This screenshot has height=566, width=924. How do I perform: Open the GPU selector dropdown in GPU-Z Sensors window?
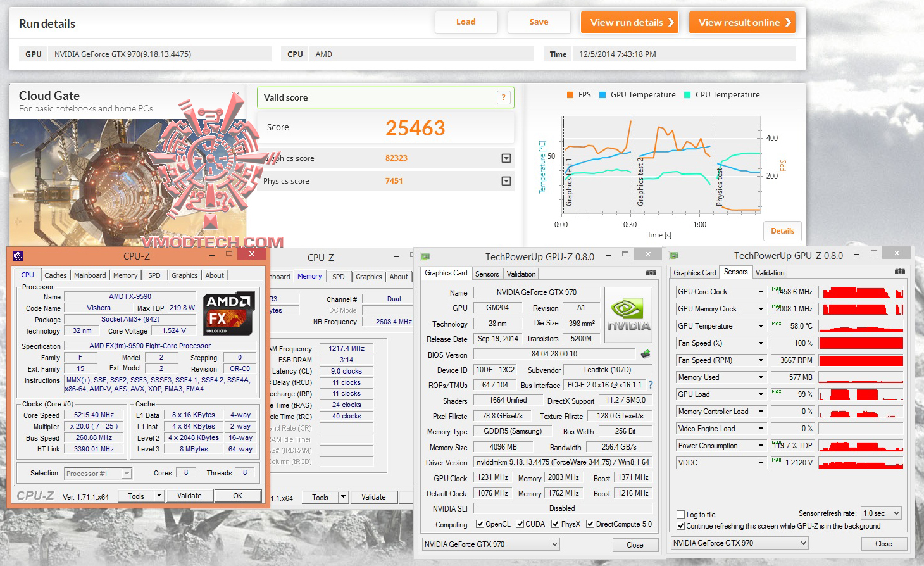(739, 543)
